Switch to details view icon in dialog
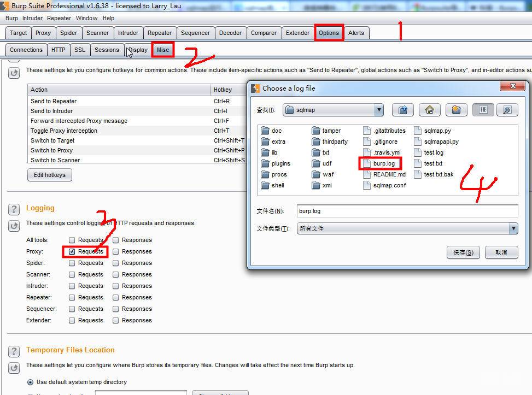 [507, 110]
